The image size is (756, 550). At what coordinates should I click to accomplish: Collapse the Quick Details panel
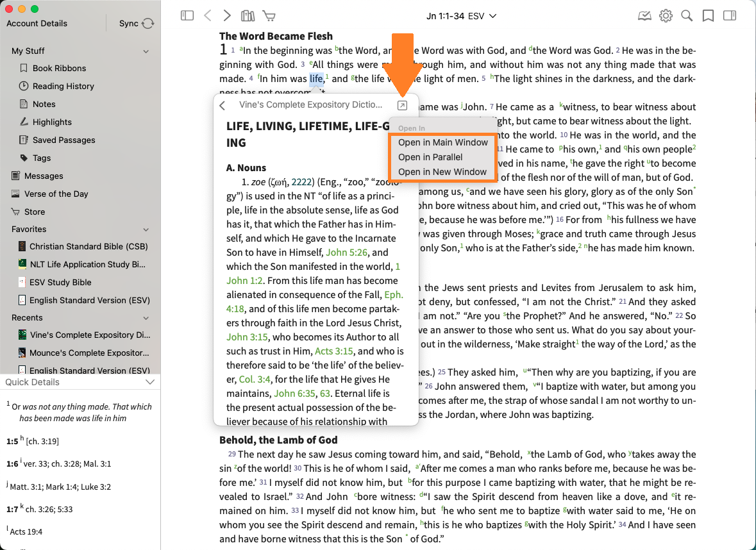tap(150, 382)
